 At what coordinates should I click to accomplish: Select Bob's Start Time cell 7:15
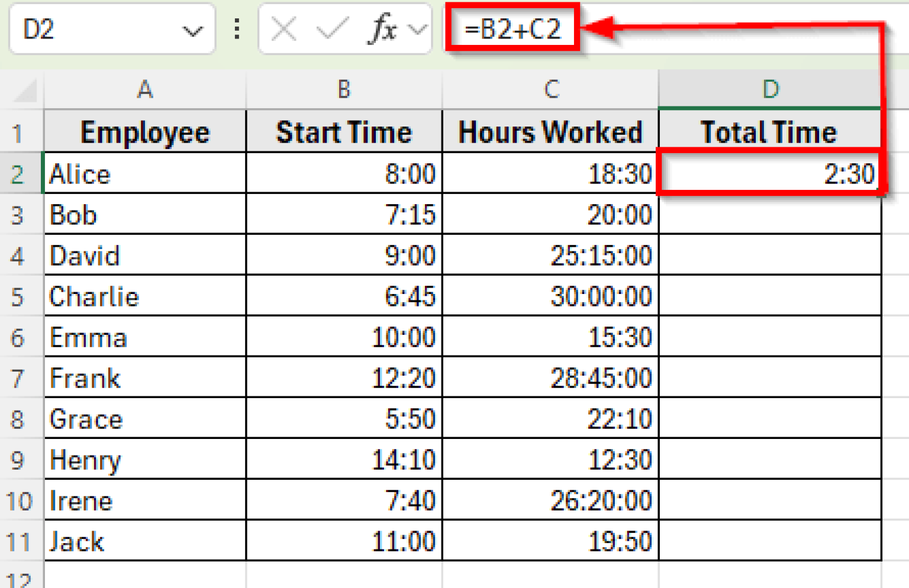(343, 214)
